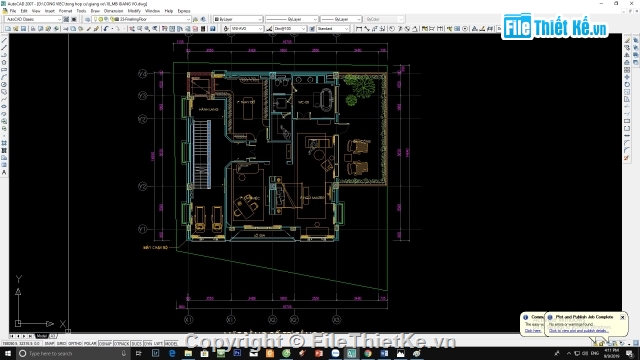Viewport: 640px width, 360px height.
Task: Toggle DUCS in status bar
Action: [136, 344]
